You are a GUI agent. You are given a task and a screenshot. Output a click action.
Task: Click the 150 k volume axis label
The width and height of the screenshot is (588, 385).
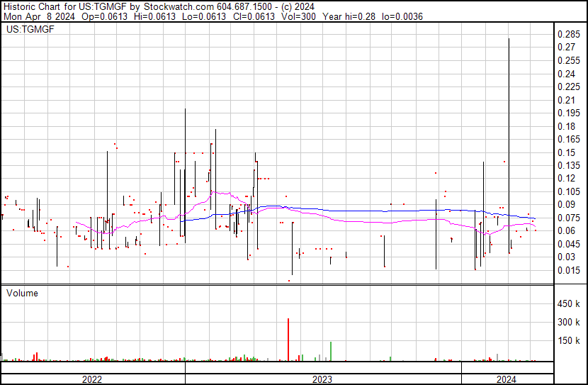pos(569,341)
